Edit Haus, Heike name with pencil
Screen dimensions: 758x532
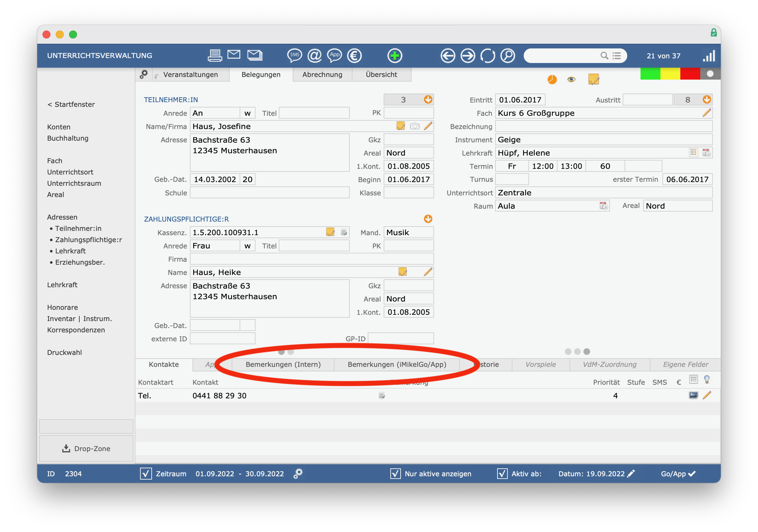pyautogui.click(x=428, y=272)
